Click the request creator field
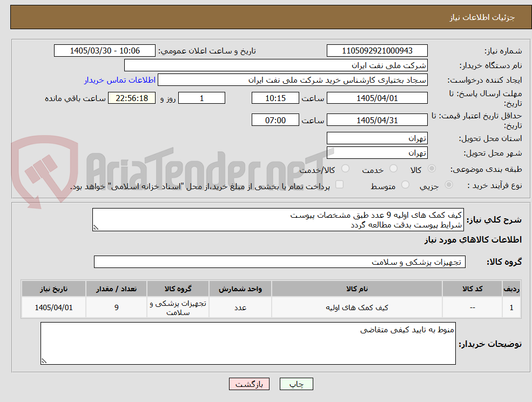This screenshot has height=402, width=532. (x=292, y=80)
